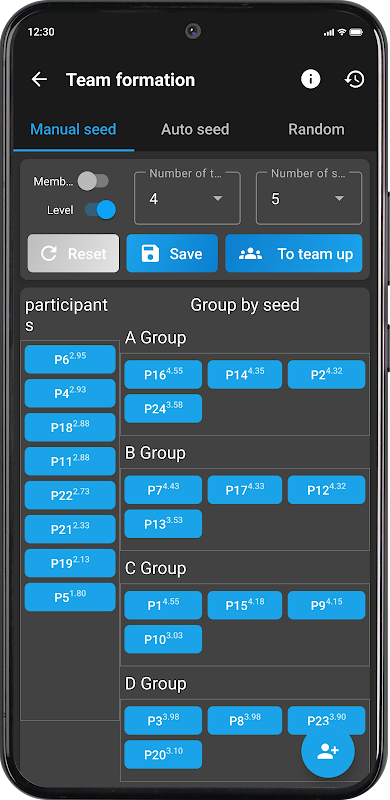390x800 pixels.
Task: Tap the To team up button
Action: [x=294, y=254]
